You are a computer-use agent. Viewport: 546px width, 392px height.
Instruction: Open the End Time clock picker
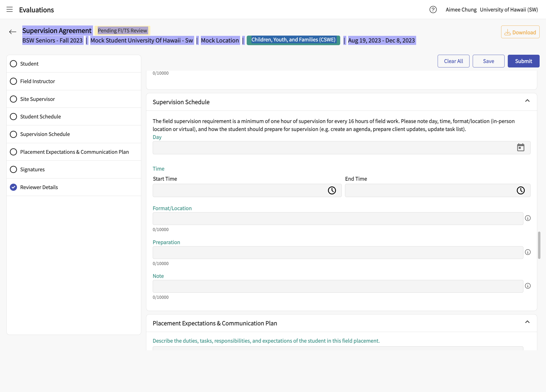pos(521,190)
